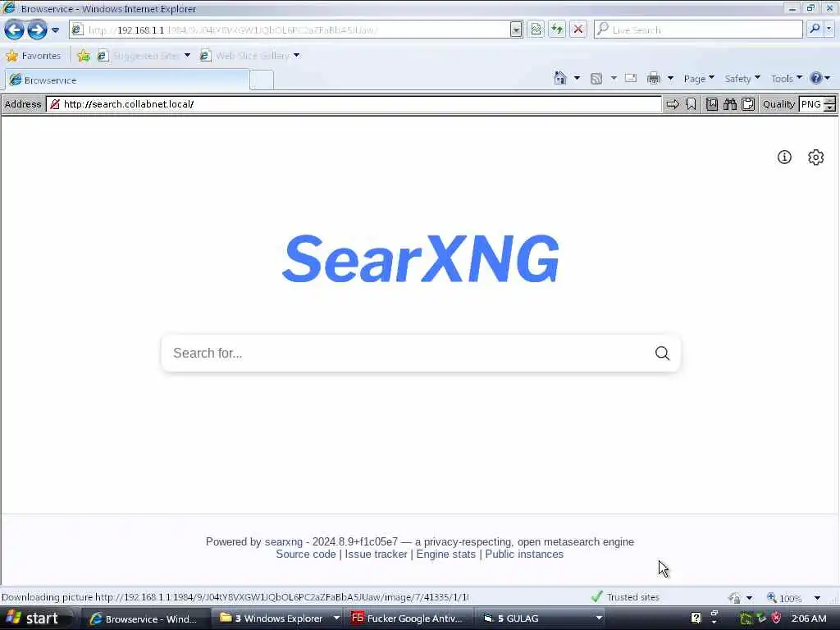Expand the zoom dropdown arrow in status bar
840x630 pixels.
817,597
